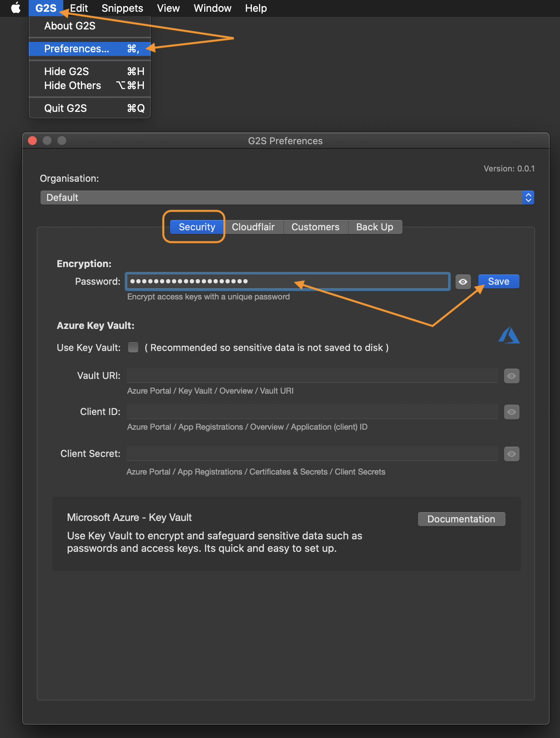Click 'Encrypt access keys with a unique password' hint
560x738 pixels.
[209, 297]
